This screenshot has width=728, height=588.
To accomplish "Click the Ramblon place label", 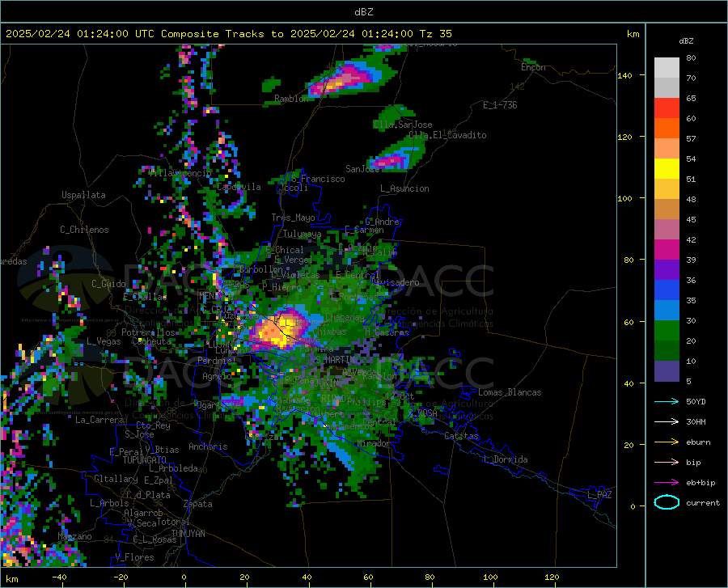I will point(291,99).
